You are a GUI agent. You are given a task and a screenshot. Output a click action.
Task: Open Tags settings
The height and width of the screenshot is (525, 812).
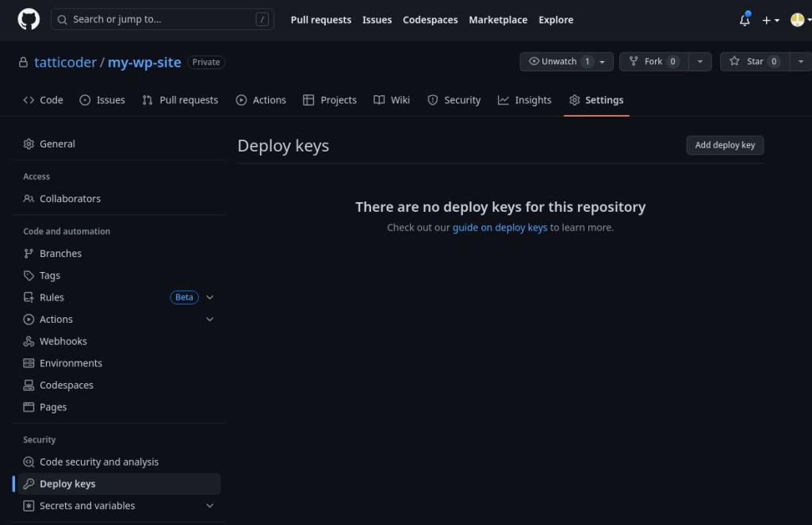pos(119,275)
